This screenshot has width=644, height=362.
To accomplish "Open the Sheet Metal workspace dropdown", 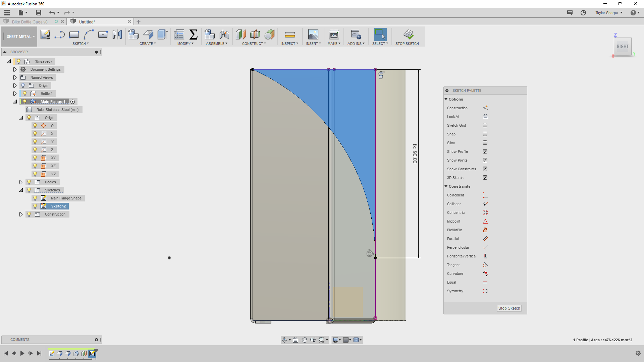I will click(x=20, y=37).
